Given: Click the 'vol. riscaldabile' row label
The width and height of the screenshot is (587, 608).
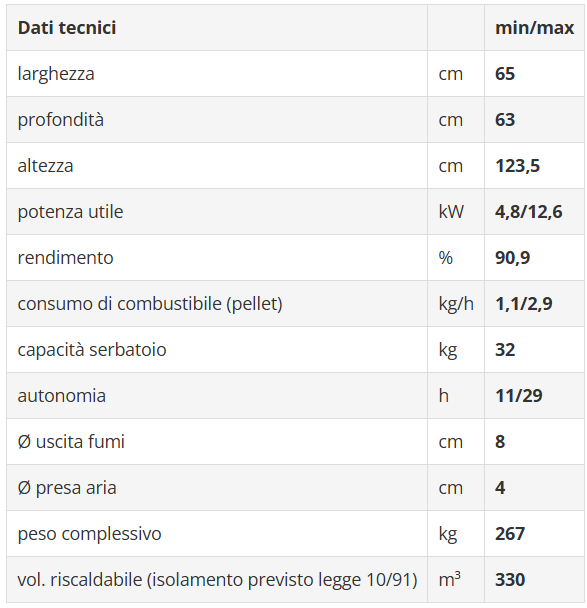Looking at the screenshot, I should 218,580.
